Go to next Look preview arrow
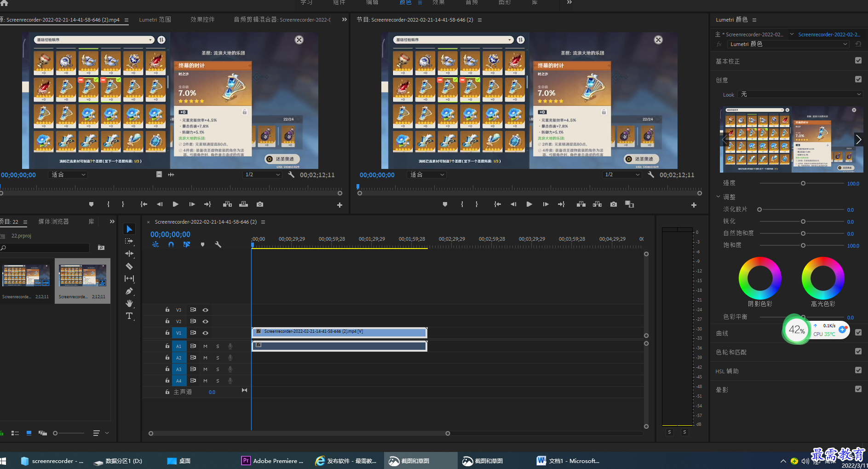 pos(858,139)
